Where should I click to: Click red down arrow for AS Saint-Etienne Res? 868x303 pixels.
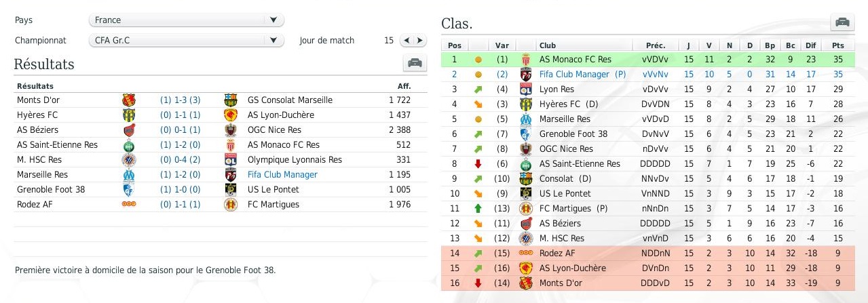pyautogui.click(x=478, y=163)
